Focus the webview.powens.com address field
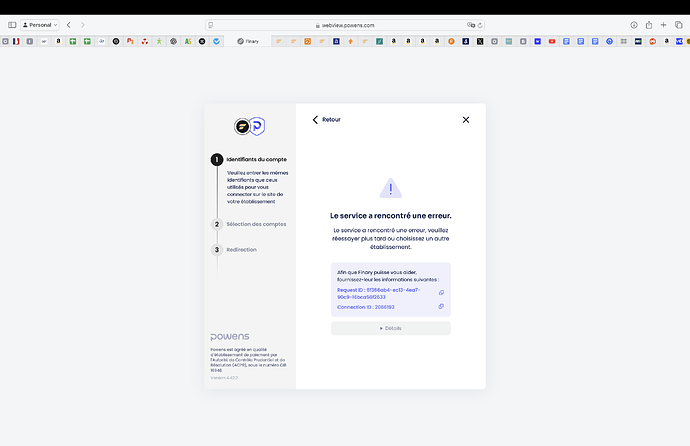690x446 pixels. (345, 25)
